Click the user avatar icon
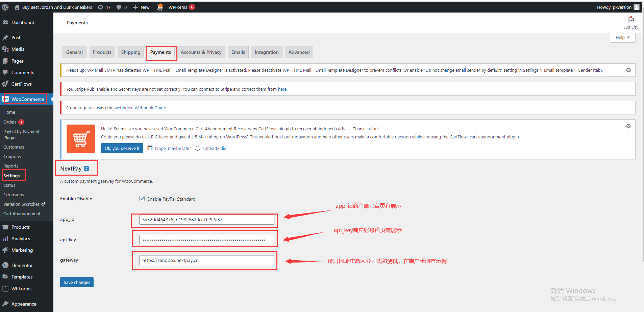 [x=637, y=7]
